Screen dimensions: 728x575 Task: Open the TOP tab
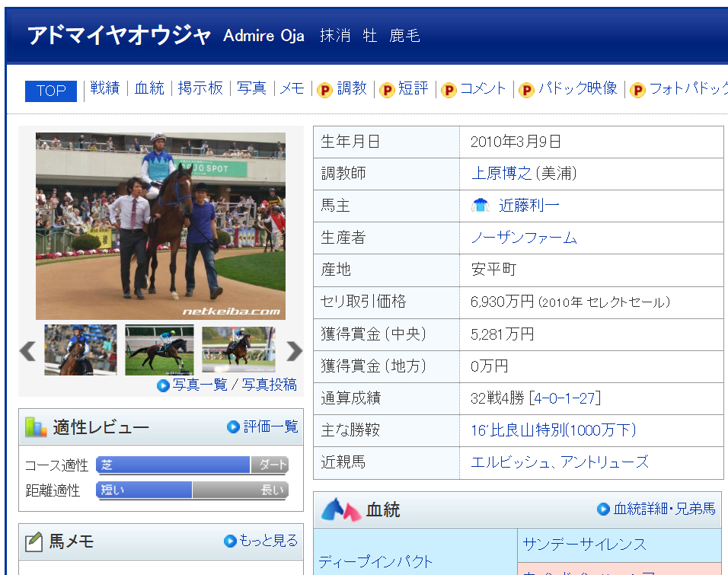tap(51, 91)
